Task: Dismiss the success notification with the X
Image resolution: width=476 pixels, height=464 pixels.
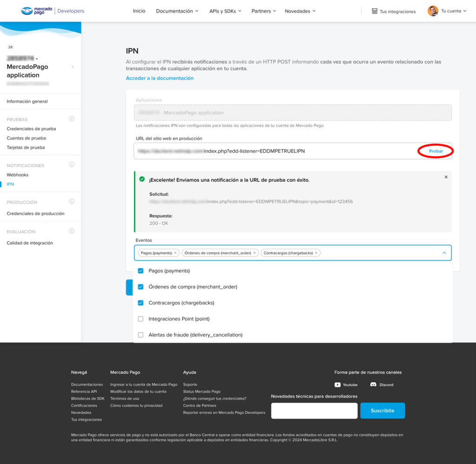Action: (x=446, y=177)
